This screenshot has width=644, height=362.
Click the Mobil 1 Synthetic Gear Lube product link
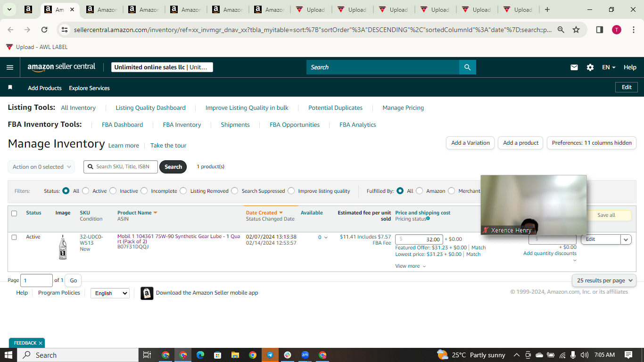(x=179, y=239)
